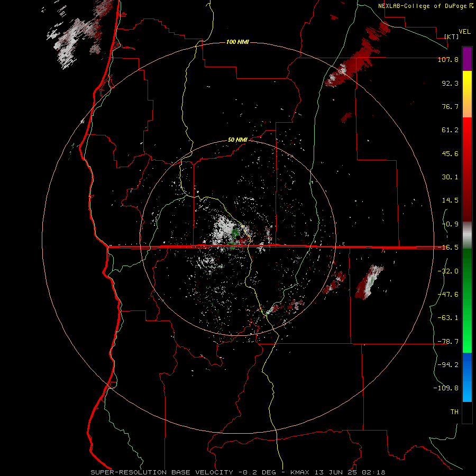This screenshot has width=476, height=476.
Task: Click the -0.9 velocity scale value
Action: (450, 224)
